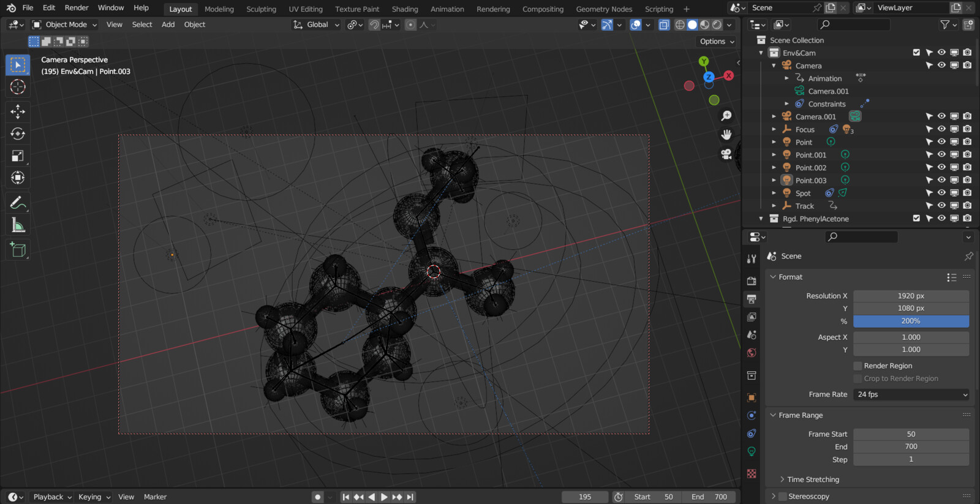Select the Scale tool
The height and width of the screenshot is (504, 980).
(x=18, y=156)
